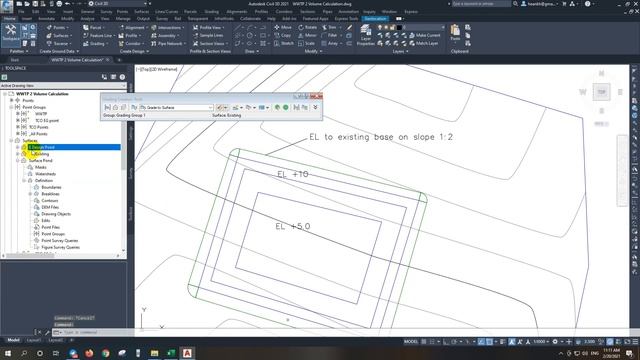Click the Autodesk app icon in taskbar
This screenshot has height=360, width=640.
[187, 353]
